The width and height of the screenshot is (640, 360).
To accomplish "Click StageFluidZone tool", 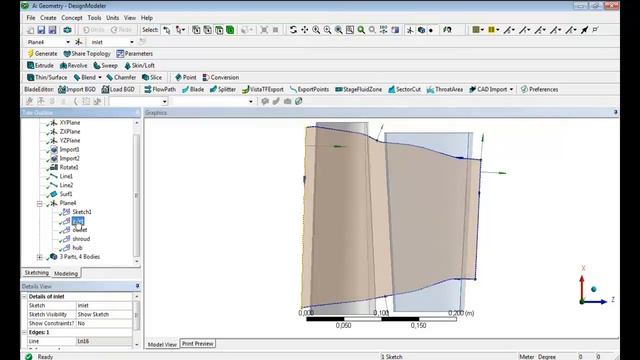I will click(x=358, y=89).
